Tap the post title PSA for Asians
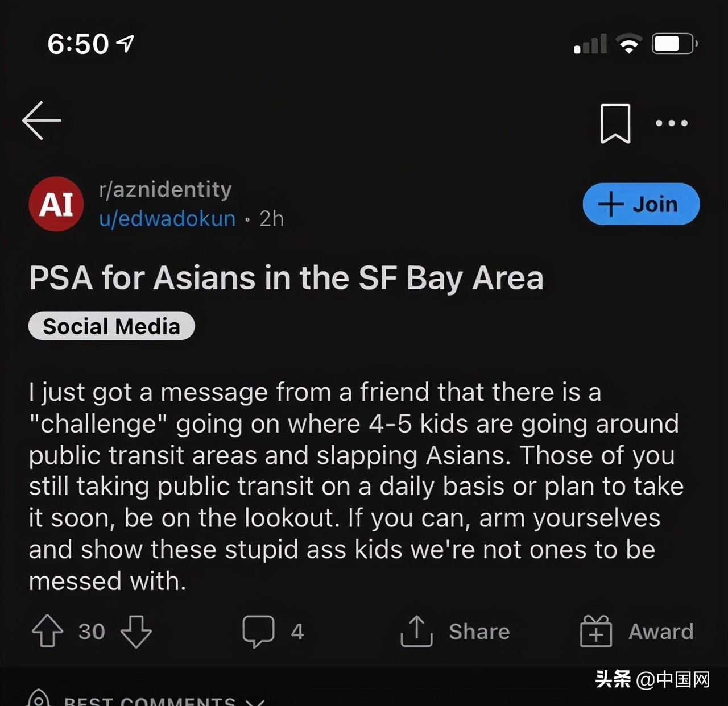 (x=286, y=279)
